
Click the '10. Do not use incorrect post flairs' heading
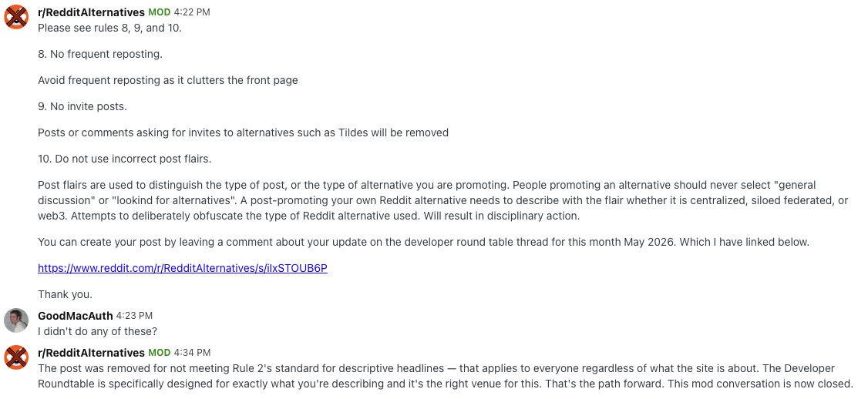coord(125,159)
